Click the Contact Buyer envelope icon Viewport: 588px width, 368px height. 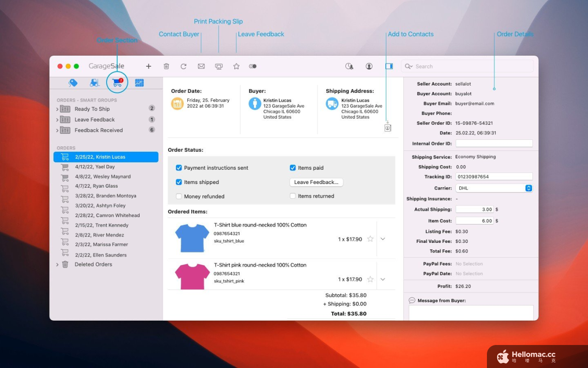[201, 66]
